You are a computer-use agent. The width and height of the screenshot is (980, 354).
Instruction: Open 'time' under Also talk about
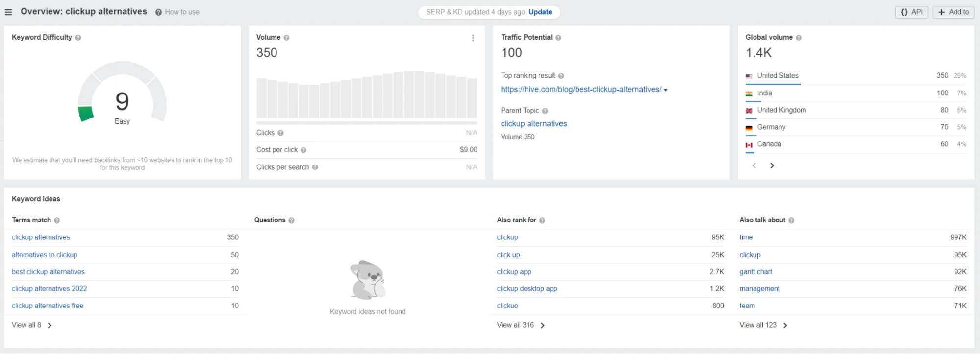[746, 237]
